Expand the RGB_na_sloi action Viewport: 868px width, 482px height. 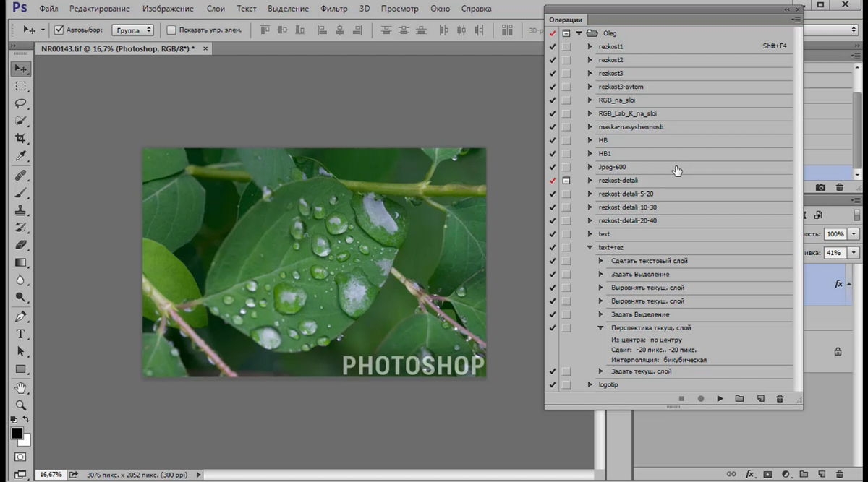(590, 100)
